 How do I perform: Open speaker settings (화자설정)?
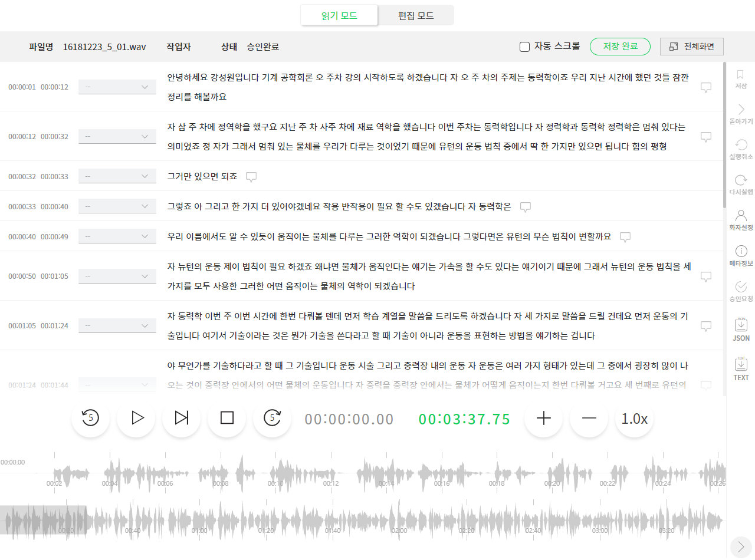point(741,219)
